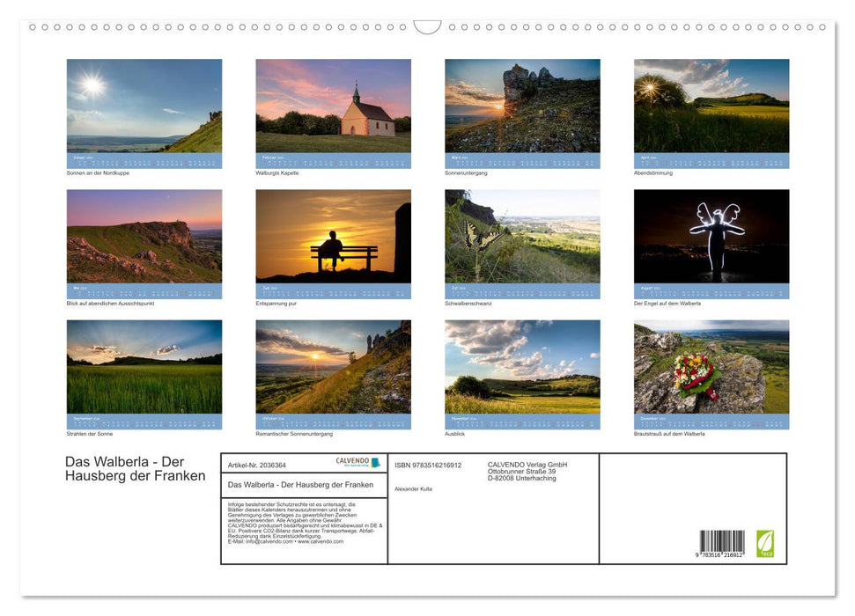
Task: Expand the January calendar grid strip
Action: pos(144,160)
